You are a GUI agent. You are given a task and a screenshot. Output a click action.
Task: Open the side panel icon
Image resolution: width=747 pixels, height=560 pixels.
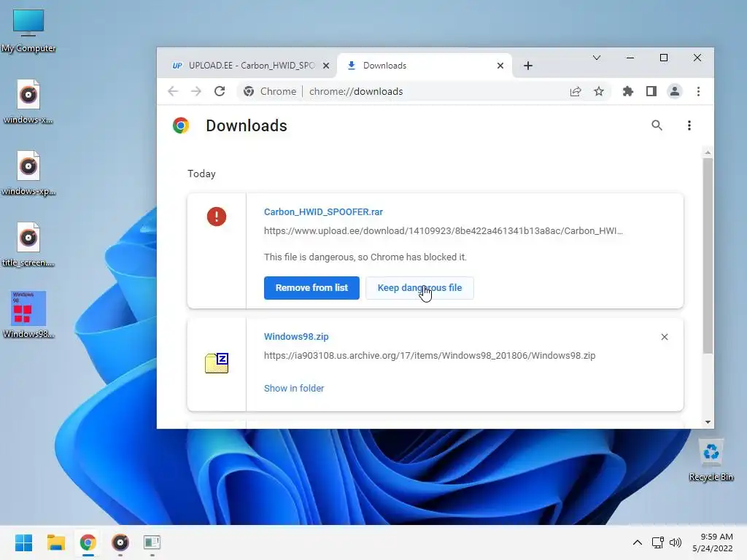coord(651,91)
